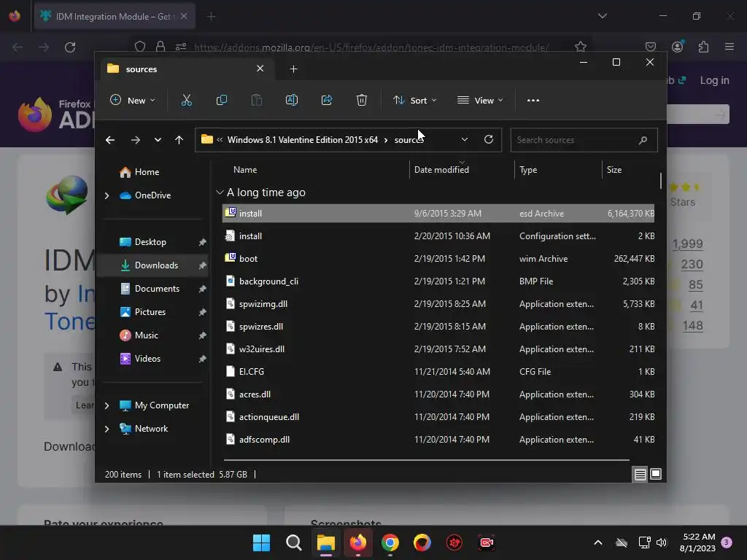Open New item dropdown

coord(133,101)
